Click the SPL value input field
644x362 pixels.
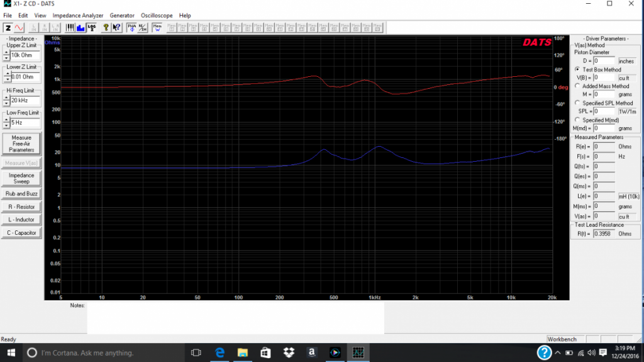click(x=604, y=111)
